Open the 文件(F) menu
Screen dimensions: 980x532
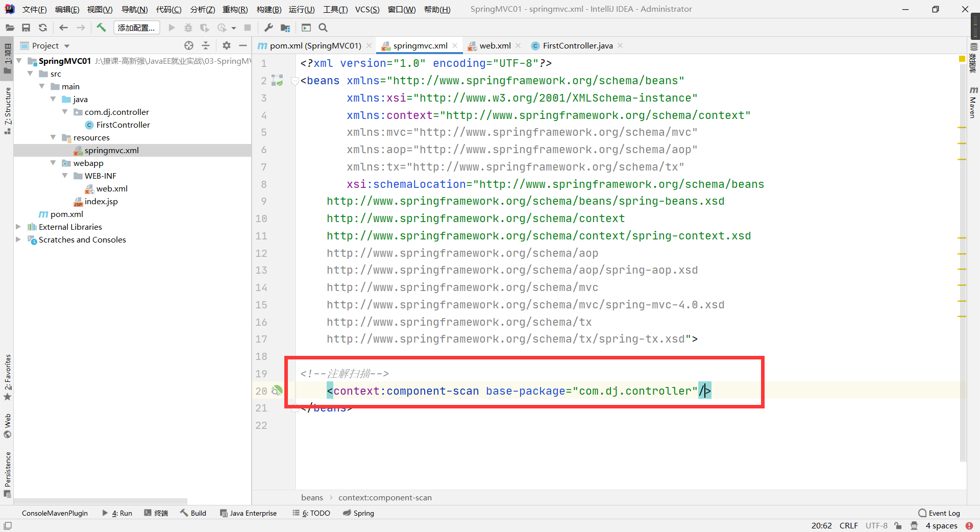click(x=34, y=9)
